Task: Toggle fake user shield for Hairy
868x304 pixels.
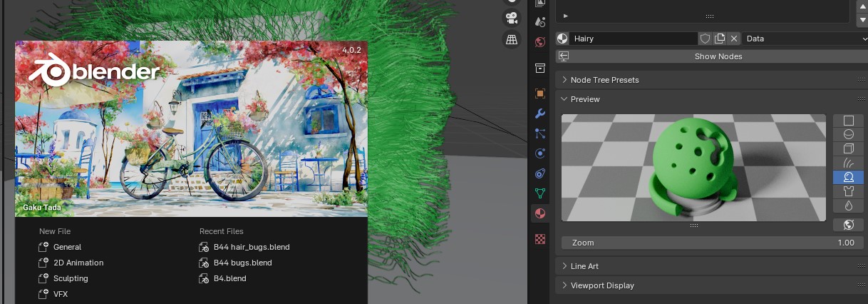Action: pyautogui.click(x=705, y=39)
